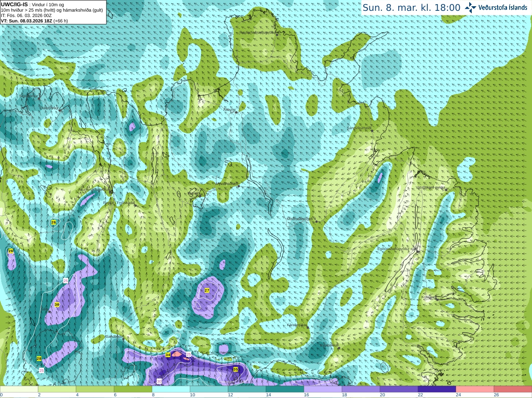Click the Vatnsskarð eystra station label
The width and height of the screenshot is (532, 398).
tap(431, 187)
